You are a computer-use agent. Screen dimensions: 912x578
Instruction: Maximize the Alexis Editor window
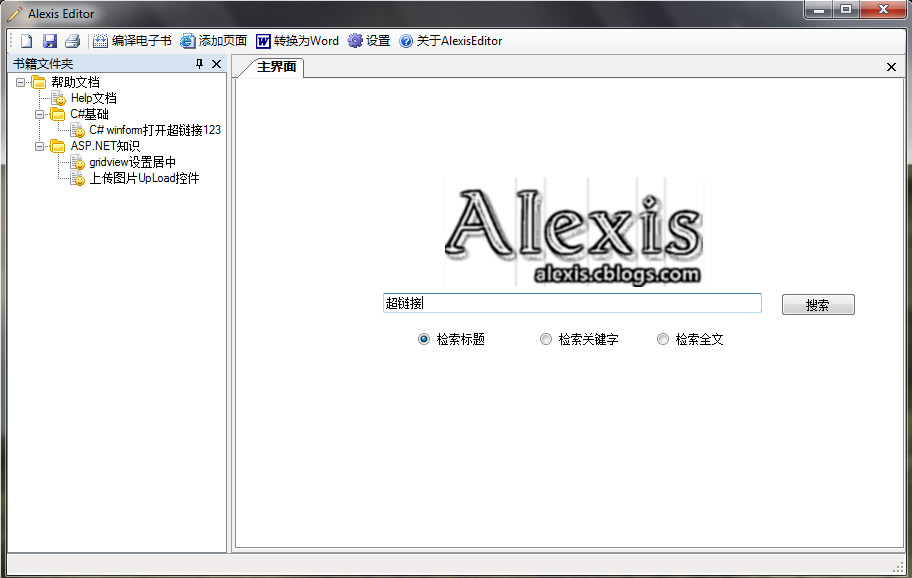(x=846, y=10)
